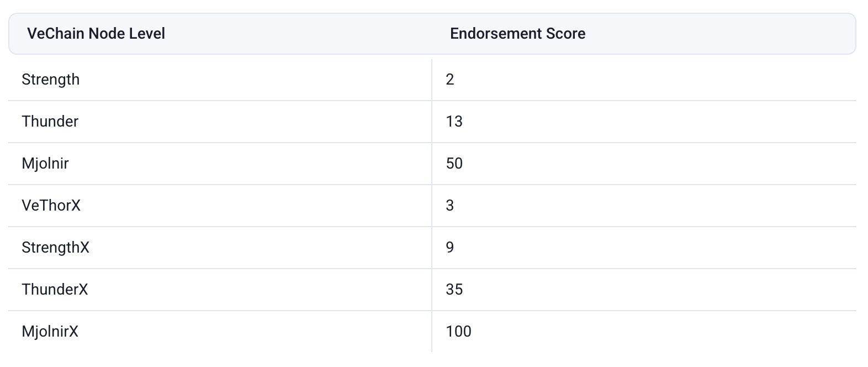Click the Endorsement Score column header
This screenshot has width=868, height=367.
tap(517, 34)
